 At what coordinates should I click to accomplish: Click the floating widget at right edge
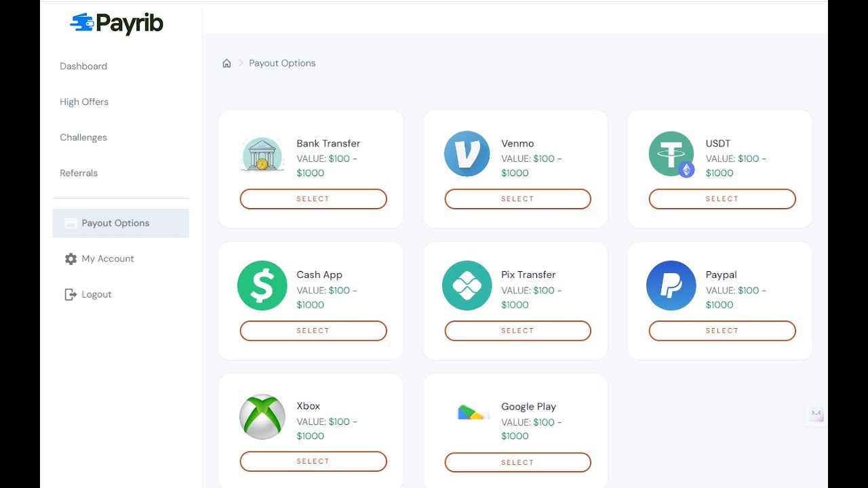816,414
